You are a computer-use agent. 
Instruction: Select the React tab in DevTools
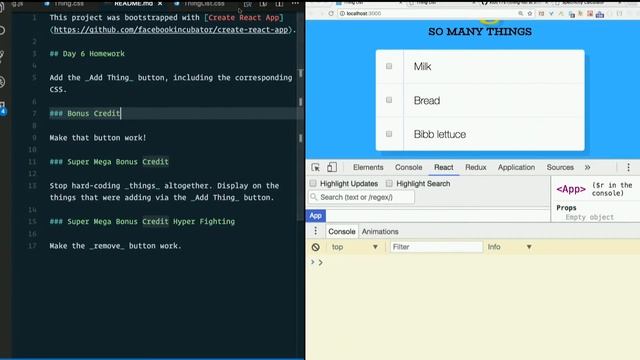tap(443, 167)
